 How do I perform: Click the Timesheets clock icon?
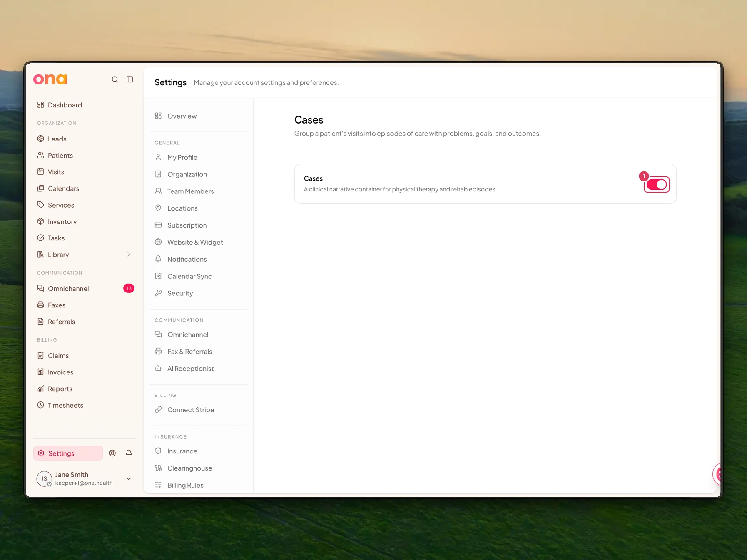(x=40, y=405)
